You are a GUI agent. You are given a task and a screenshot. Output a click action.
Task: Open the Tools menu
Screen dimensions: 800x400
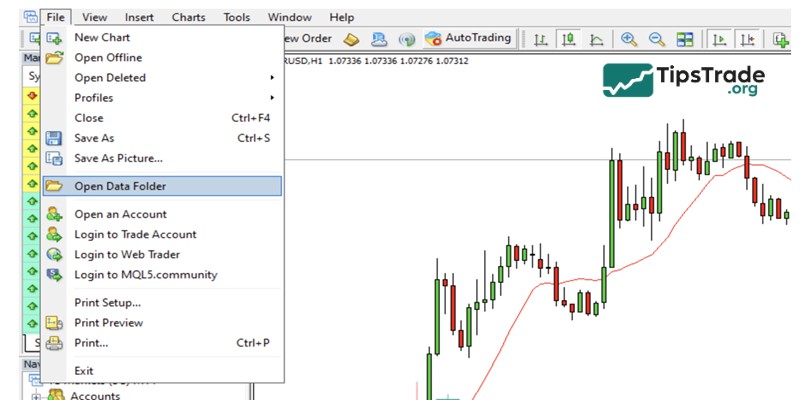pos(237,17)
